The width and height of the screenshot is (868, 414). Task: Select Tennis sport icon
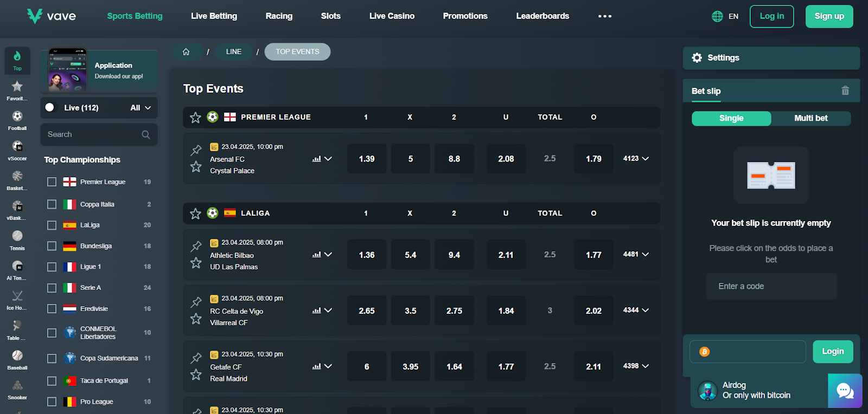[17, 236]
